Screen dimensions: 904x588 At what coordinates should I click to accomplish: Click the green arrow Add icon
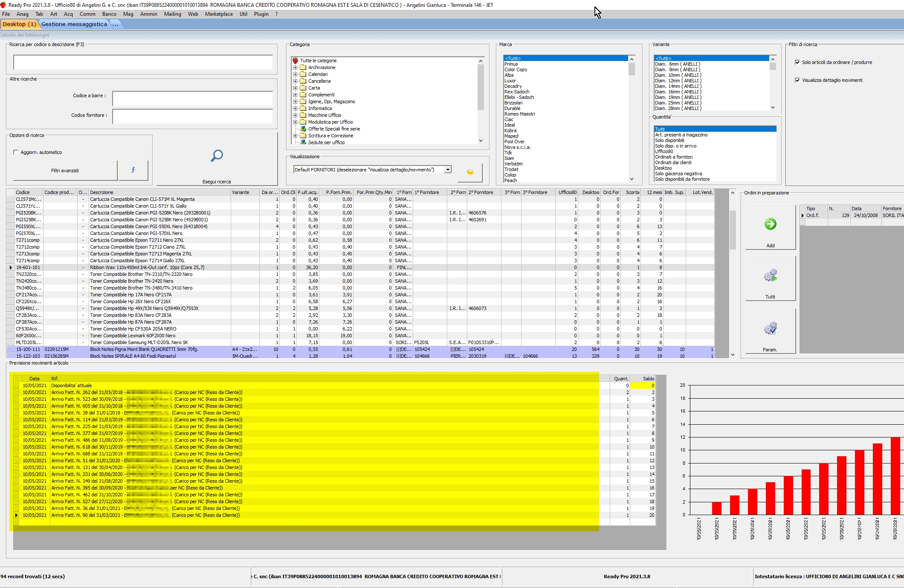coord(770,224)
